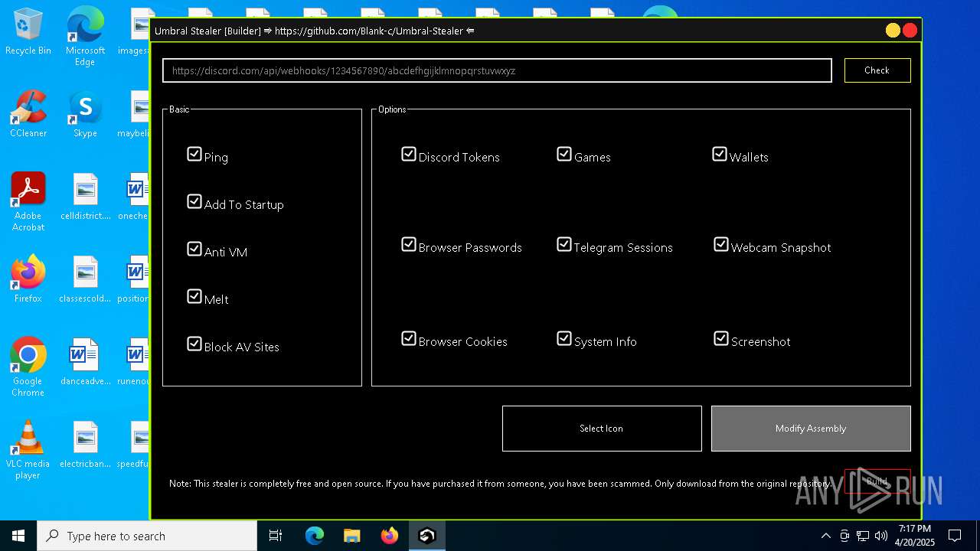The width and height of the screenshot is (980, 551).
Task: Toggle the Browser Cookies checkbox
Action: [x=409, y=338]
